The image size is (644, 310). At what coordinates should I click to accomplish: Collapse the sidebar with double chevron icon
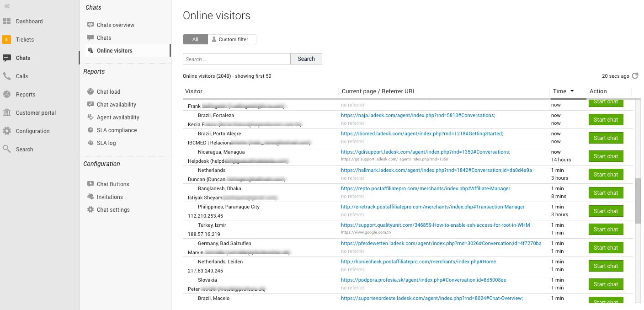coord(7,6)
